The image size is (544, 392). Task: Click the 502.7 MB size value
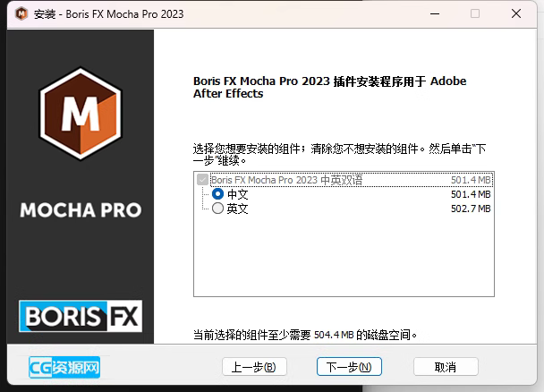[471, 209]
